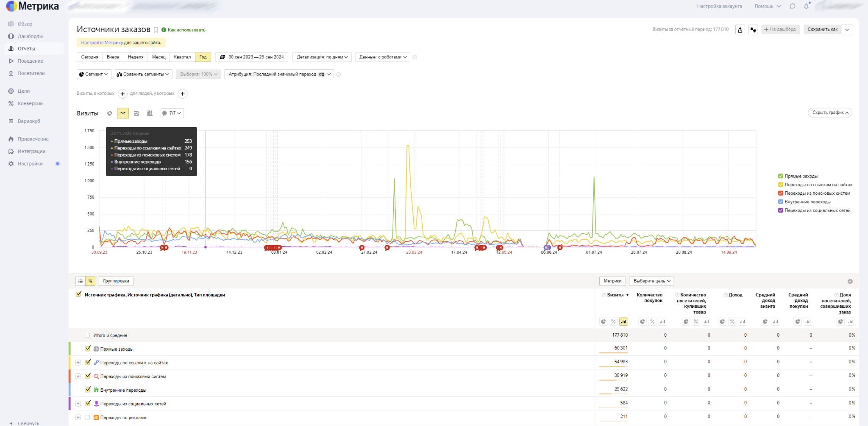Uncheck the Прямые заходы row checkbox
Viewport: 868px width, 426px height.
pos(88,349)
